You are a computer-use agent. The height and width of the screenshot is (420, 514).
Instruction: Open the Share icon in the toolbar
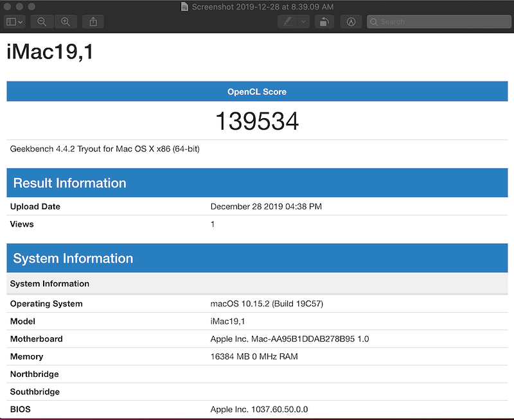[93, 22]
